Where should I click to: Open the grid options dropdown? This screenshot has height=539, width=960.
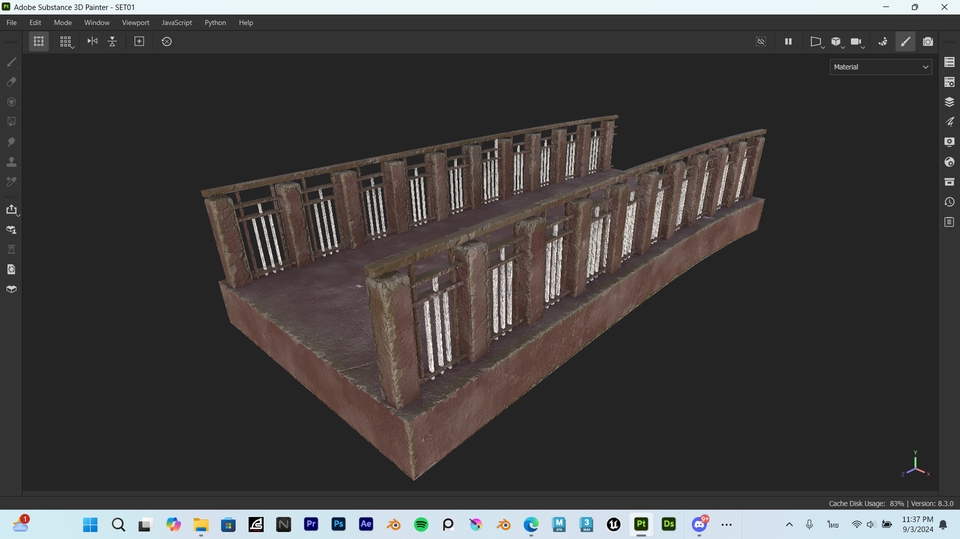tap(66, 41)
